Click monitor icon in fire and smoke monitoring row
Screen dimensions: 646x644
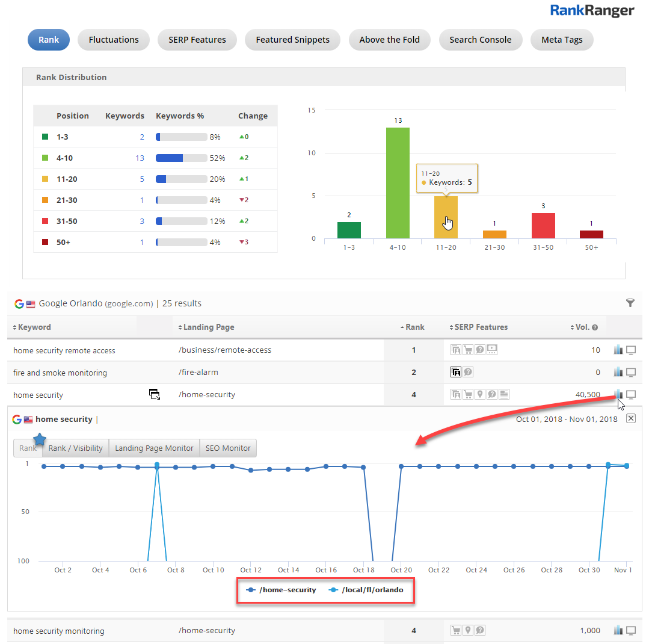click(x=631, y=373)
